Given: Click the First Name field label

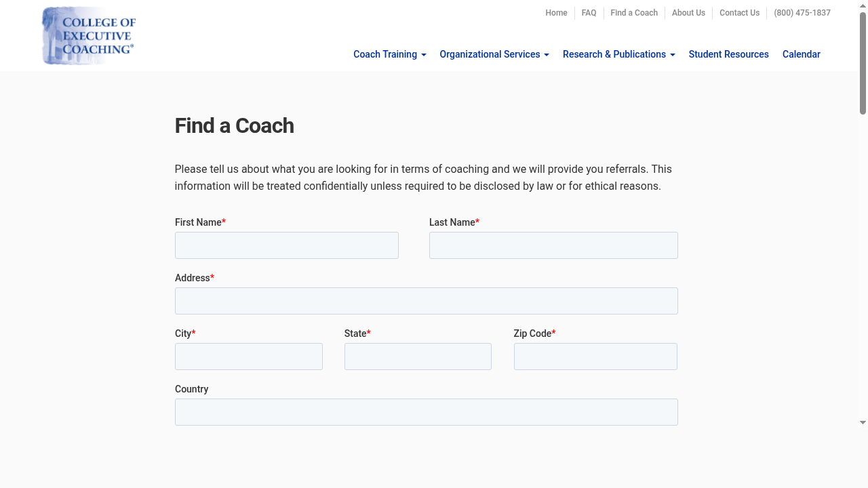Looking at the screenshot, I should point(200,222).
